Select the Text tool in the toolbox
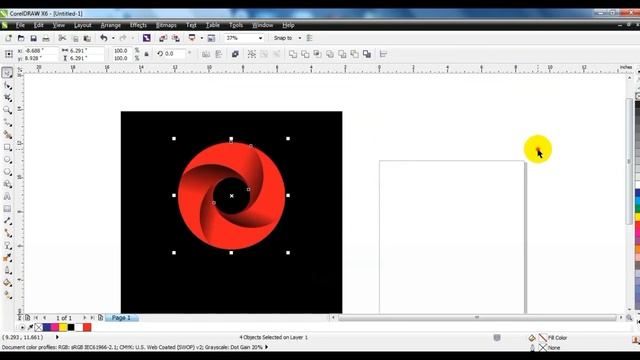 coord(7,196)
